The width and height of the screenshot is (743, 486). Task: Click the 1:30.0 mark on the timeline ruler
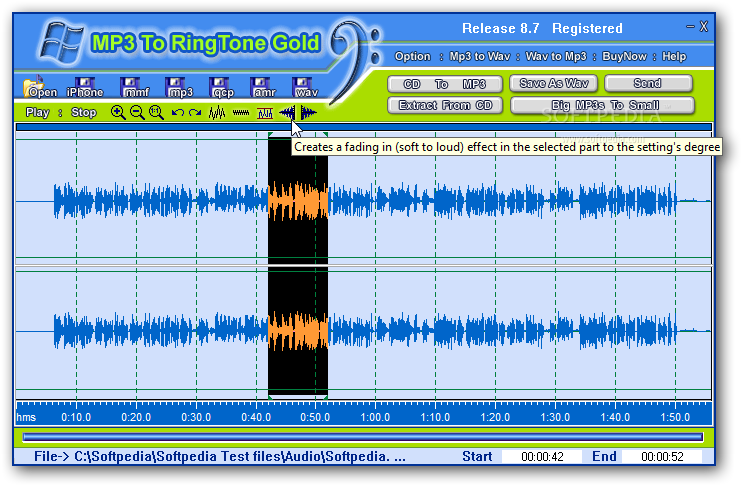[555, 417]
